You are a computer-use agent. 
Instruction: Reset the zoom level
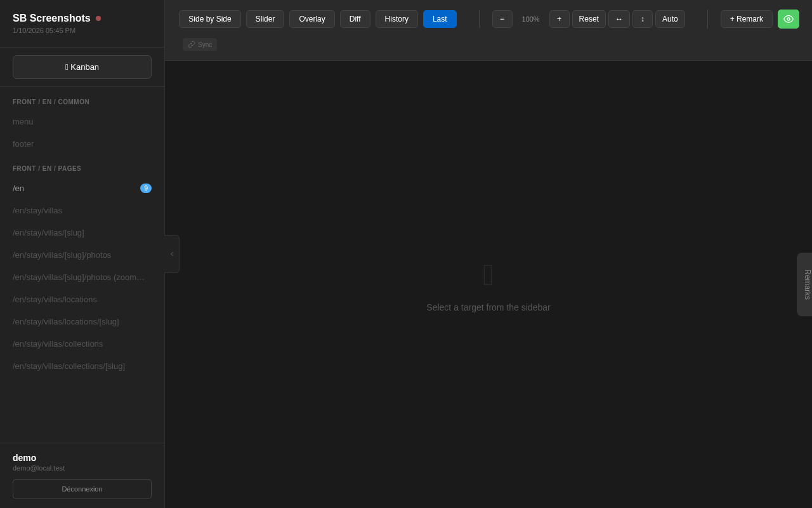pyautogui.click(x=589, y=19)
